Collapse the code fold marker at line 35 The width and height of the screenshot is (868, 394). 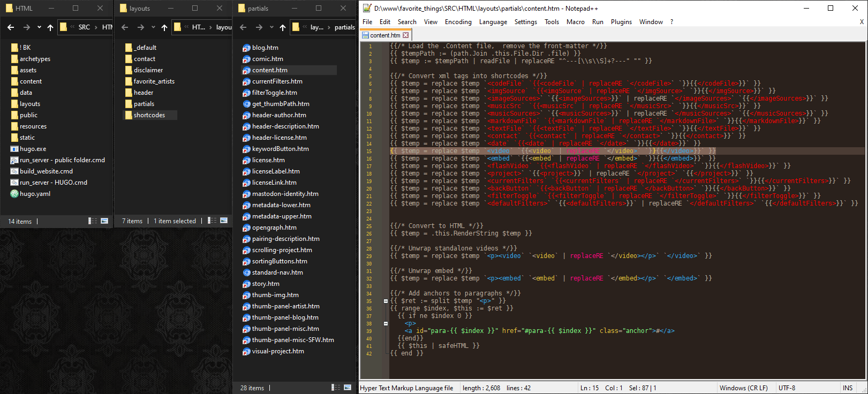point(386,301)
